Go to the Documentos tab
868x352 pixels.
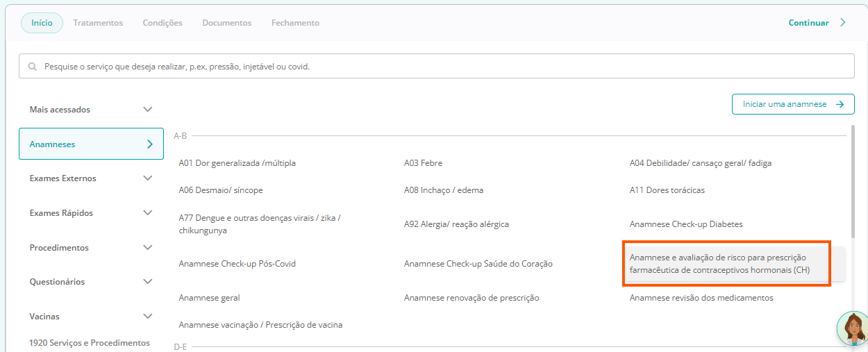226,23
